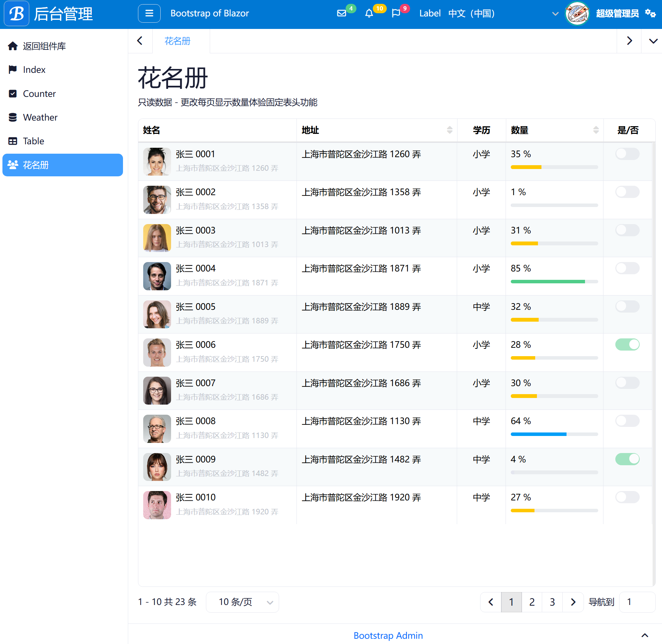
Task: Toggle the sidebar with the hamburger button
Action: (149, 13)
